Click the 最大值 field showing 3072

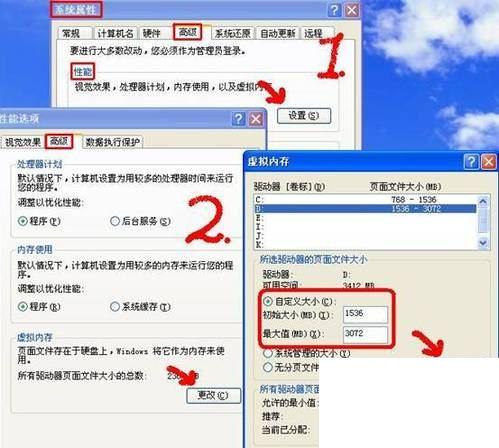coord(365,334)
